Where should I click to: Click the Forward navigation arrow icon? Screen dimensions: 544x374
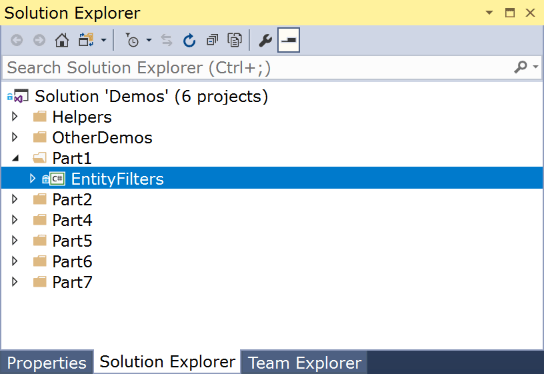(x=39, y=41)
